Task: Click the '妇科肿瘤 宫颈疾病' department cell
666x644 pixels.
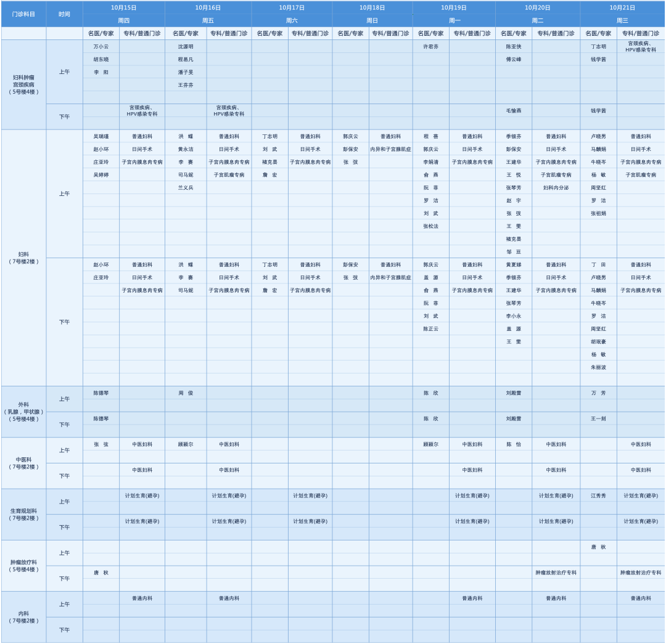Action: 24,84
